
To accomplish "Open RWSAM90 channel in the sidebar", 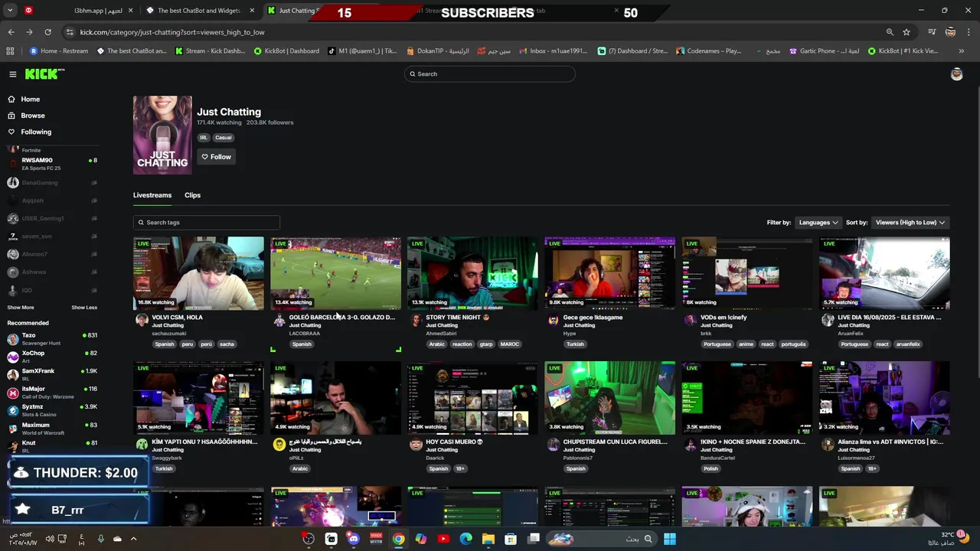I will click(x=52, y=164).
